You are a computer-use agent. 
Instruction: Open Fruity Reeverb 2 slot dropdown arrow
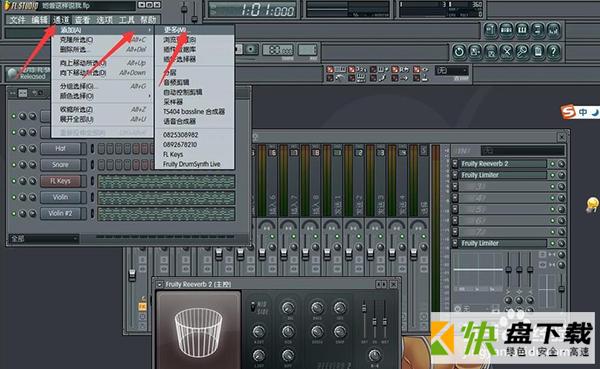tap(455, 164)
